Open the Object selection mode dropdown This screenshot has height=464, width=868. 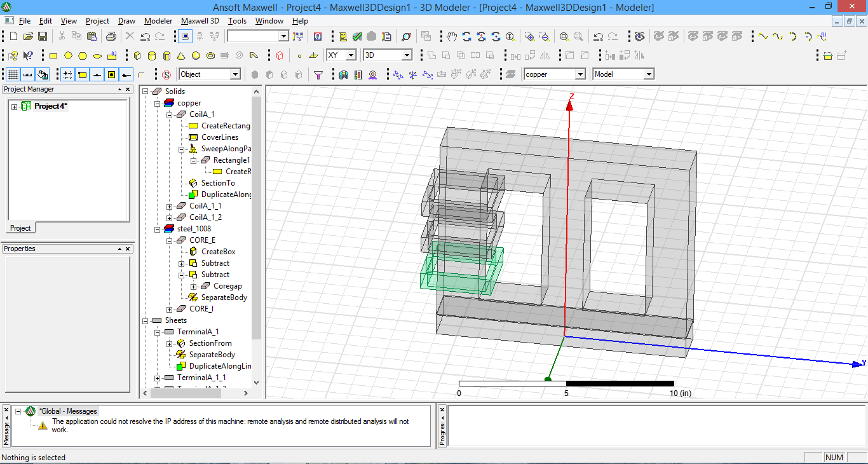[236, 74]
